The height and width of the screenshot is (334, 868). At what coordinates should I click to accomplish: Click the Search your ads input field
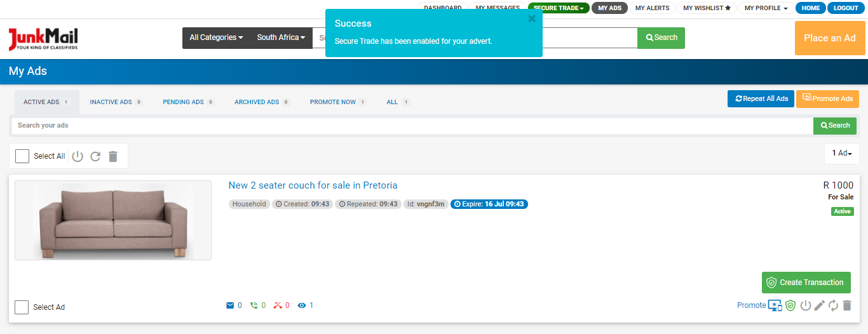coord(412,126)
